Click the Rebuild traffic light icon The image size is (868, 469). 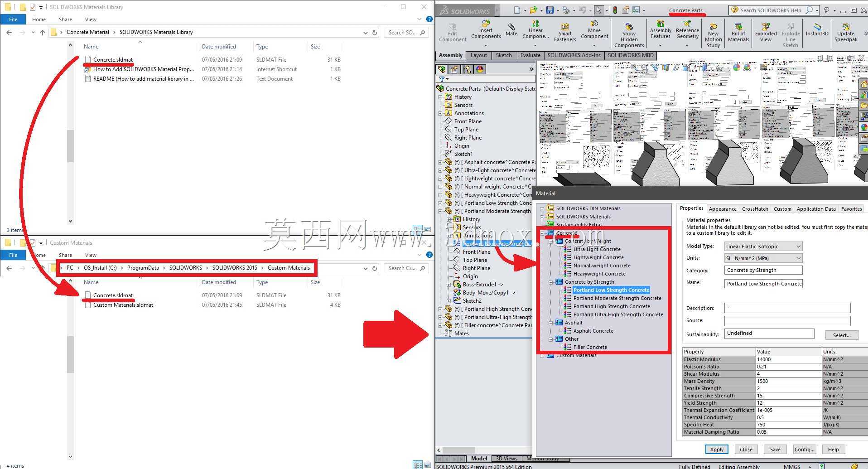coord(615,10)
